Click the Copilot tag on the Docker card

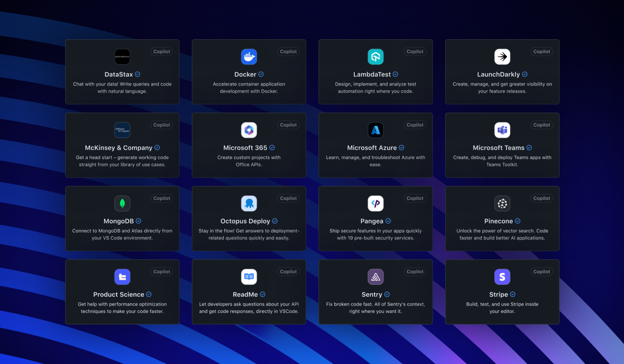coord(288,52)
